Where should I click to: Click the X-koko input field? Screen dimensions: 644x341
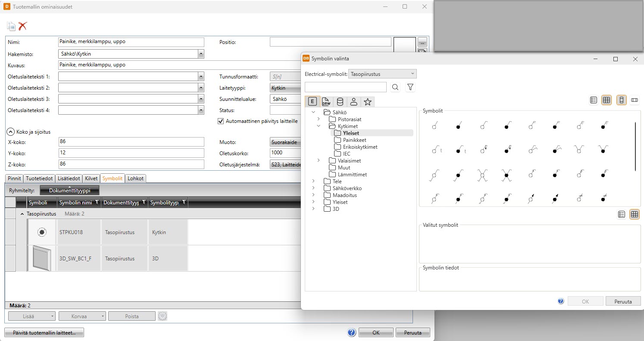click(131, 142)
